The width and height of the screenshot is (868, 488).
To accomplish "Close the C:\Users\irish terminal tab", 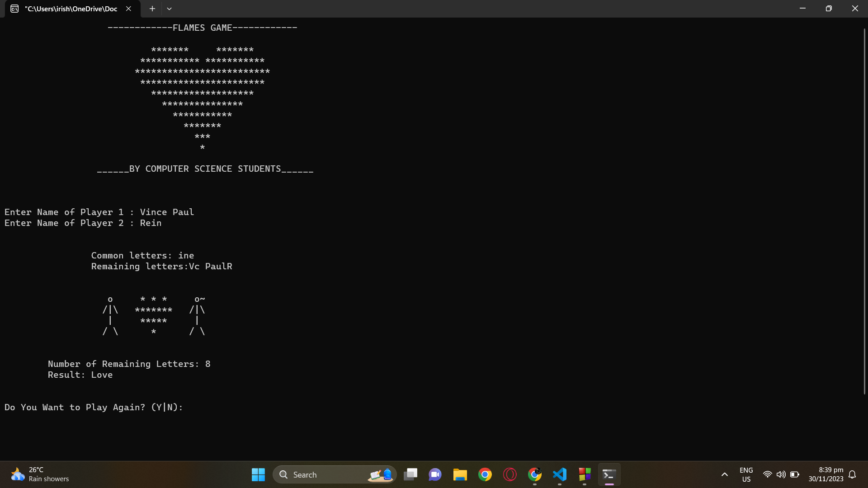I will 128,9.
